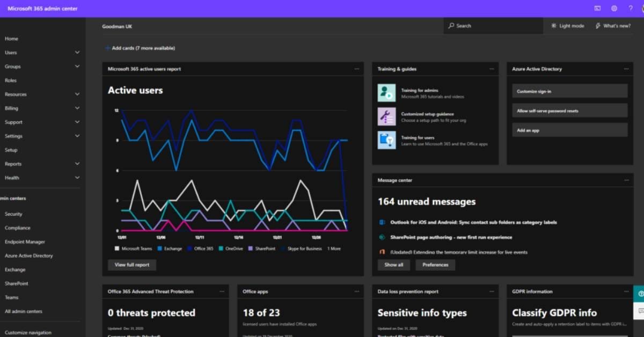Select Endpoint Manager from admin centers
This screenshot has width=644, height=337.
point(24,241)
